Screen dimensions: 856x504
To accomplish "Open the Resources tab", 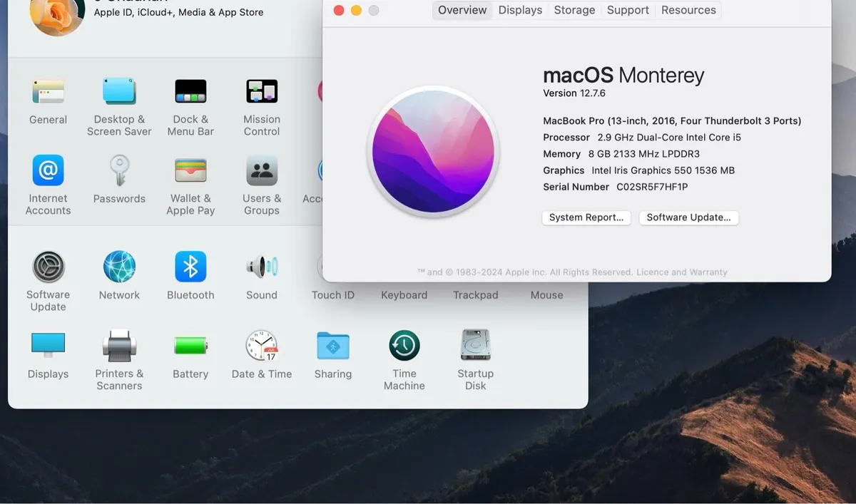I will (x=688, y=10).
